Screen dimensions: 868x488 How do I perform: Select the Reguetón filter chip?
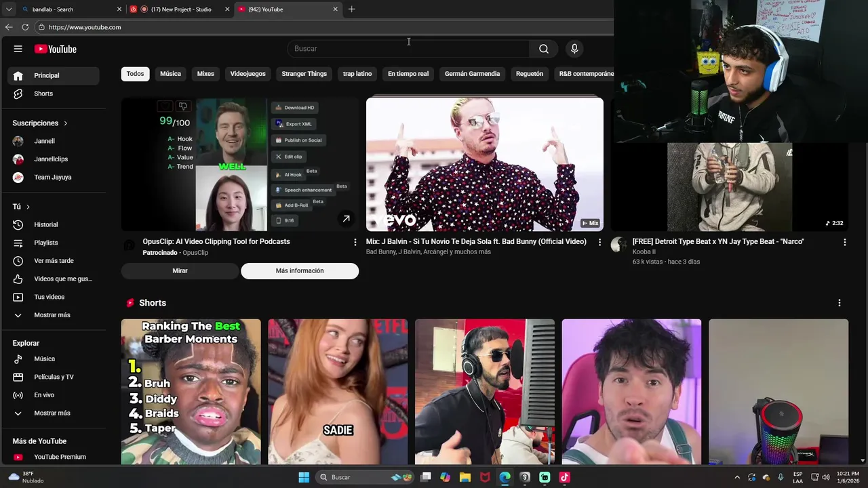click(x=530, y=74)
